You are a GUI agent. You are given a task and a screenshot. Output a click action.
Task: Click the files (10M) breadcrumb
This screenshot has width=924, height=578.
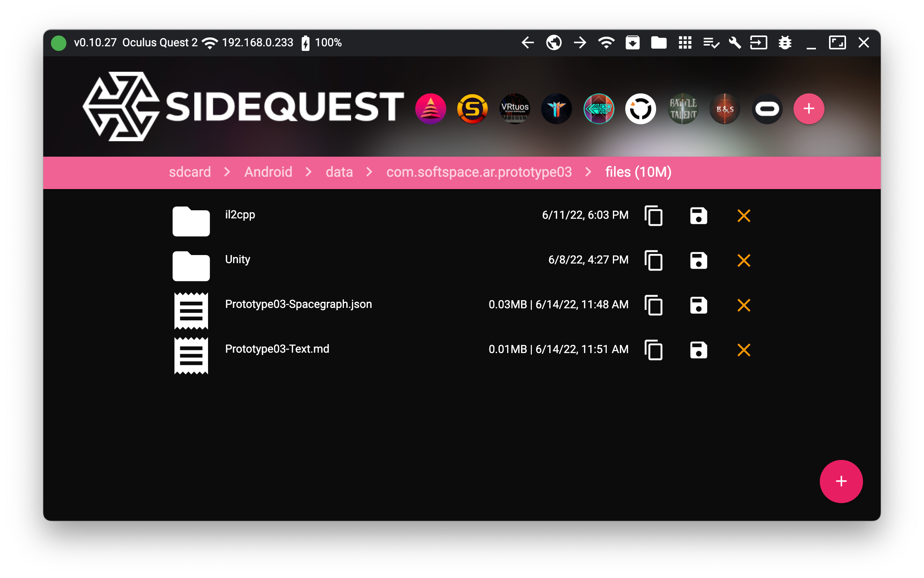pyautogui.click(x=638, y=172)
